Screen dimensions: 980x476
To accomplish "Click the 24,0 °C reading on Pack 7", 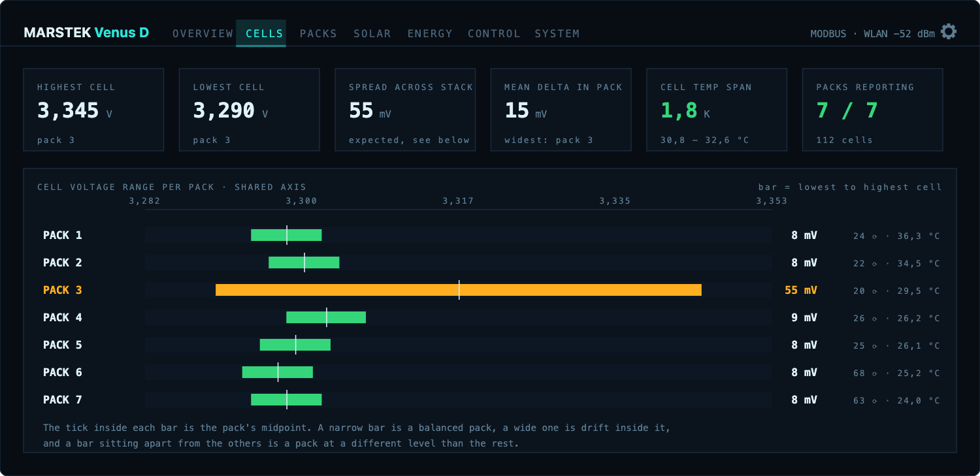I will point(919,400).
